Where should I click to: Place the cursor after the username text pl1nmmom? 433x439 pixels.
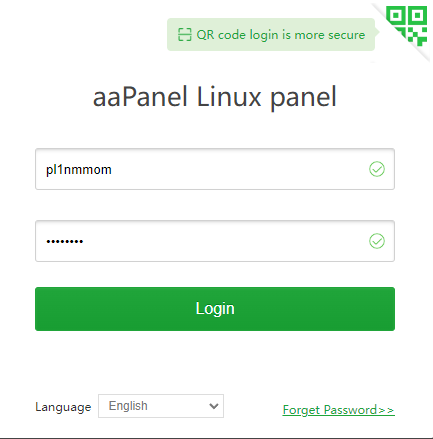[x=112, y=170]
